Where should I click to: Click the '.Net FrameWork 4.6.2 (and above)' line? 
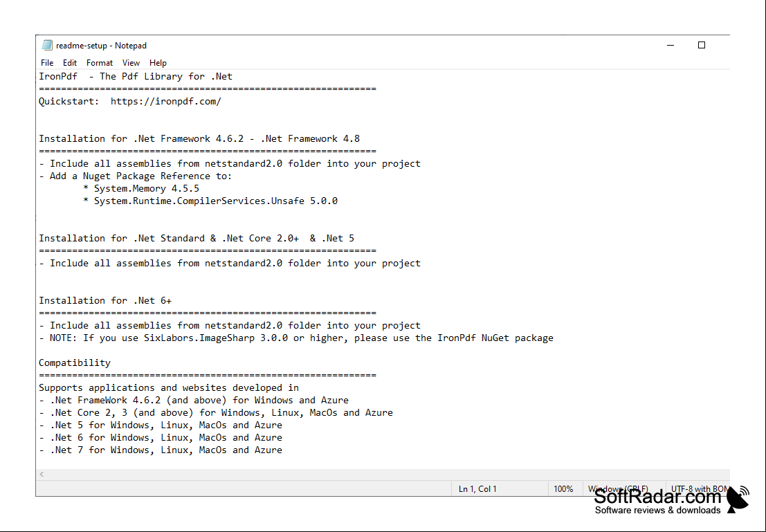pos(194,400)
